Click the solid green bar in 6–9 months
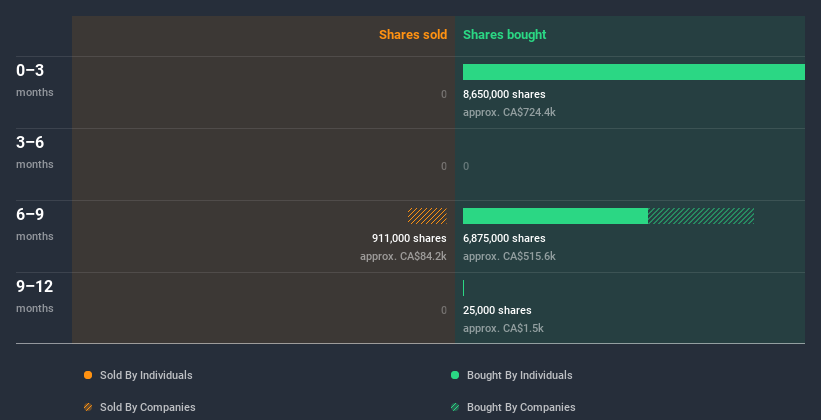This screenshot has width=821, height=420. pyautogui.click(x=555, y=216)
